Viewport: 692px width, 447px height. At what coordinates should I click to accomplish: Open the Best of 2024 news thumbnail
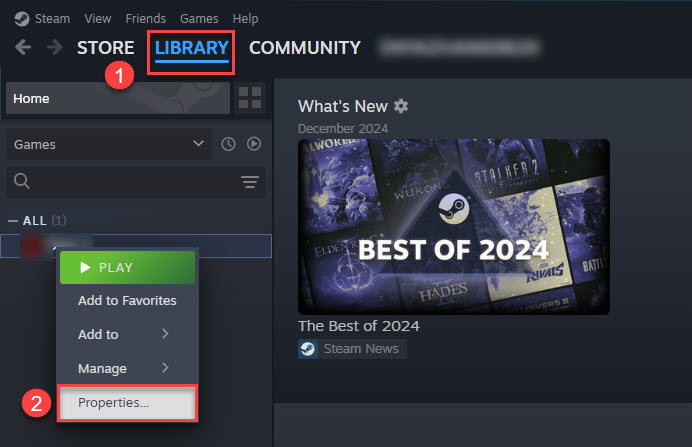pyautogui.click(x=454, y=227)
